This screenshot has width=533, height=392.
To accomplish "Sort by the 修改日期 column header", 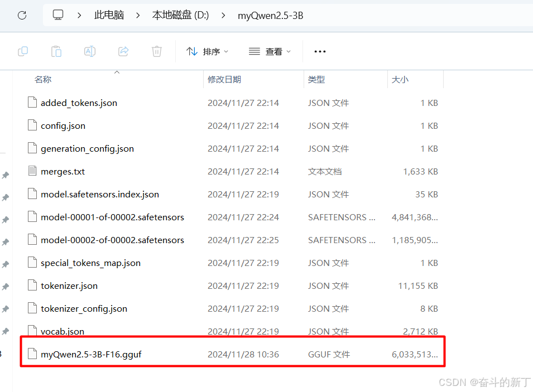I will tap(224, 80).
